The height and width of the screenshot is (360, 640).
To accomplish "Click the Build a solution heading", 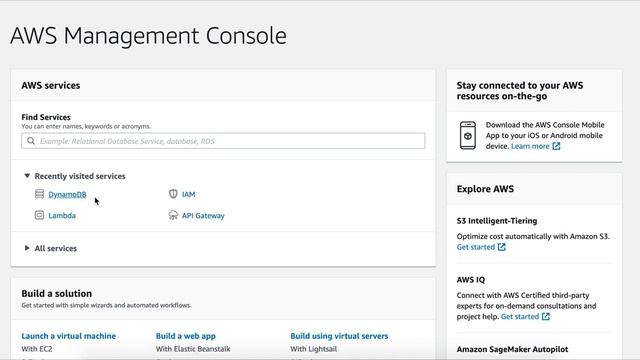I will (x=57, y=293).
